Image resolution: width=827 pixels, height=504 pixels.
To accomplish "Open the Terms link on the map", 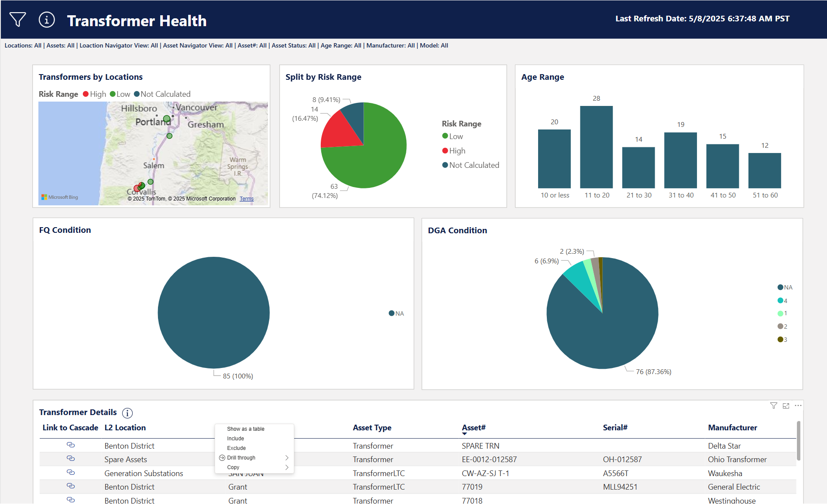I will (247, 198).
